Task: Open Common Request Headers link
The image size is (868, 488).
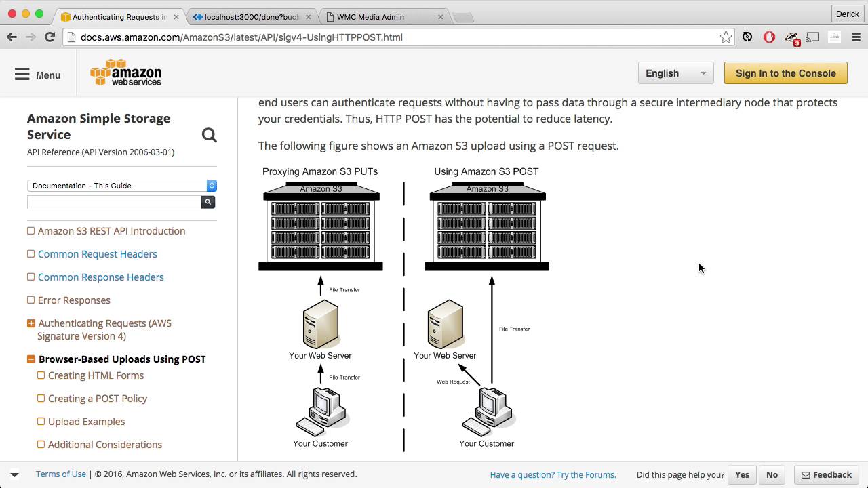Action: pos(98,254)
